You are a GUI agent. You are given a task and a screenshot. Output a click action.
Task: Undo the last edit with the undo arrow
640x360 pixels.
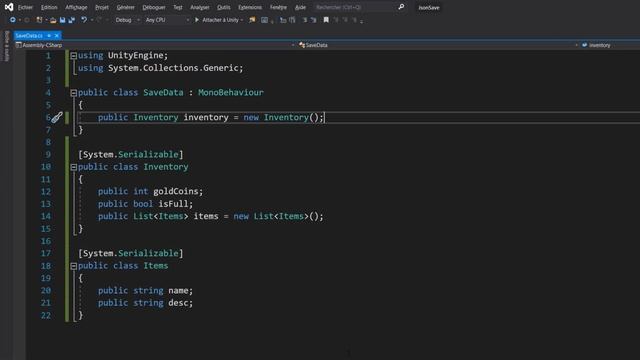pos(84,20)
